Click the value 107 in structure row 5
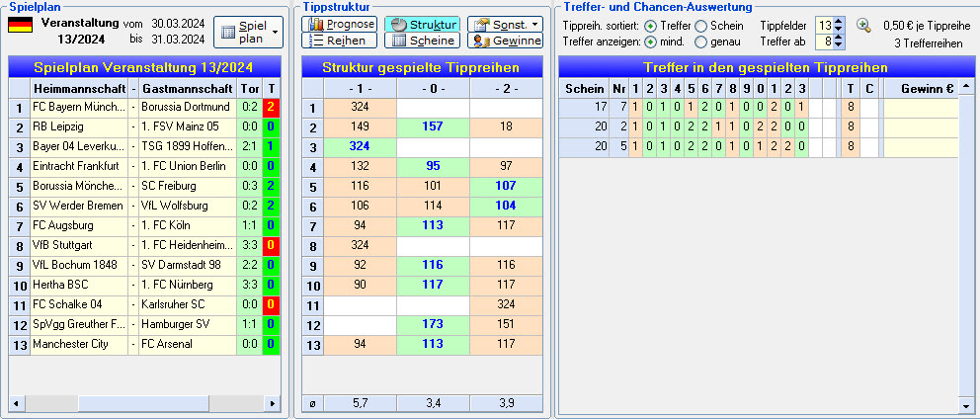Screen dimensions: 980x419 tap(506, 186)
